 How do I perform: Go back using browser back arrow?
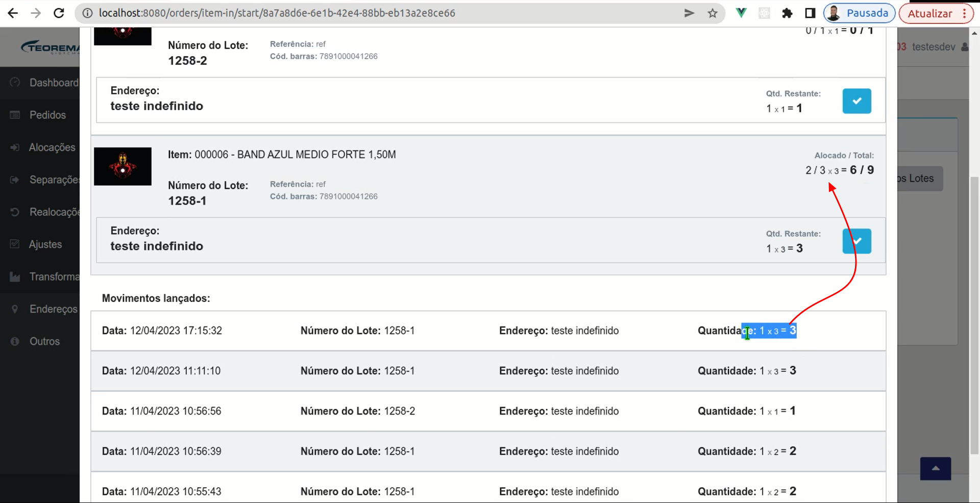tap(13, 13)
